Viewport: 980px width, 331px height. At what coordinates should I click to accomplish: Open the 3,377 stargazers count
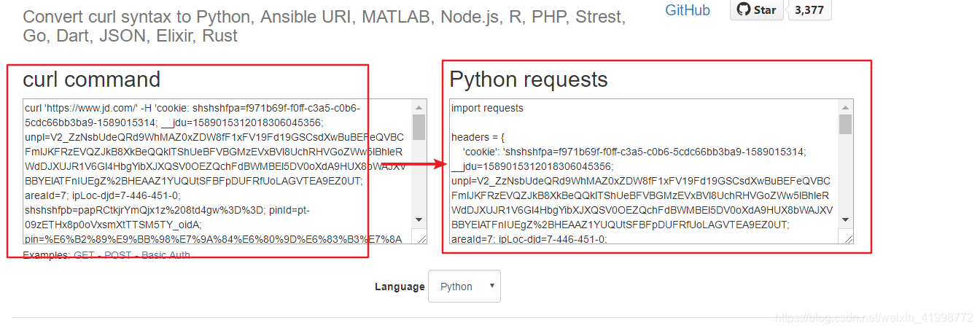[x=810, y=9]
